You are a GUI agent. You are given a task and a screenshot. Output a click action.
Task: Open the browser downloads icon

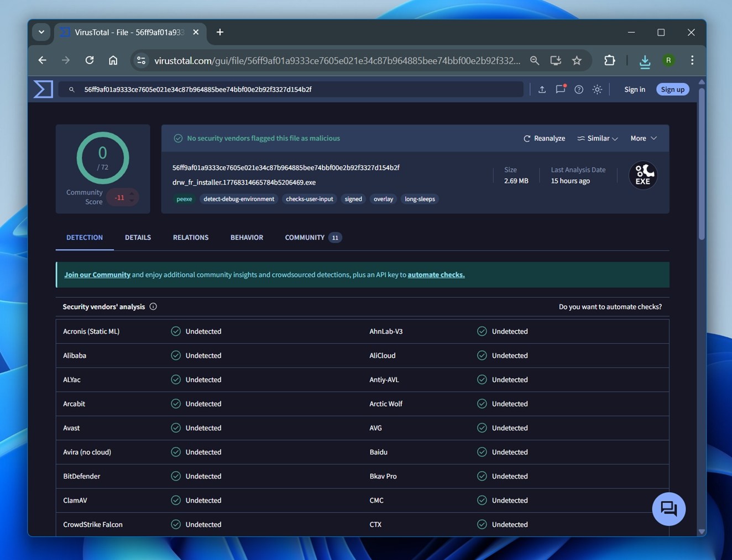coord(645,61)
